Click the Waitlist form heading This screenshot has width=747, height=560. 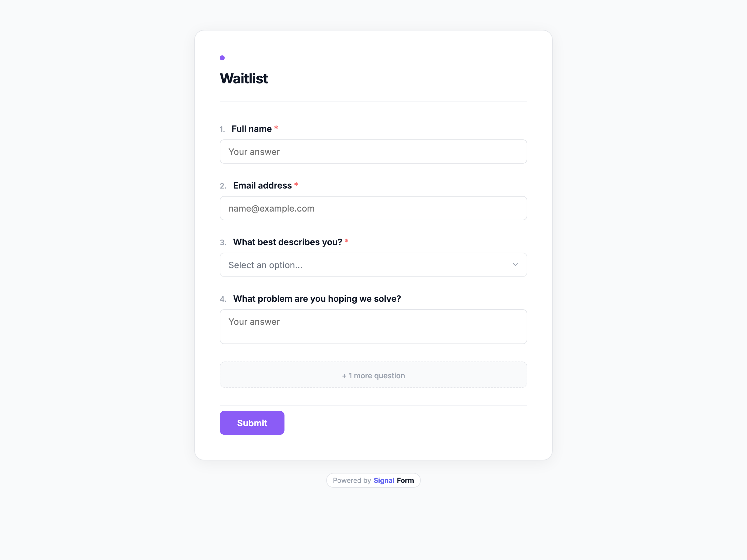[244, 79]
